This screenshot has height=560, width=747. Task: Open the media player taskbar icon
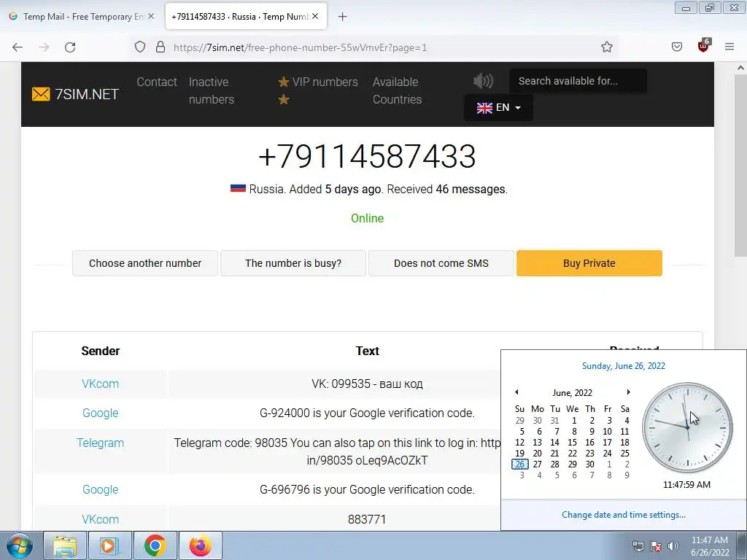pos(109,545)
